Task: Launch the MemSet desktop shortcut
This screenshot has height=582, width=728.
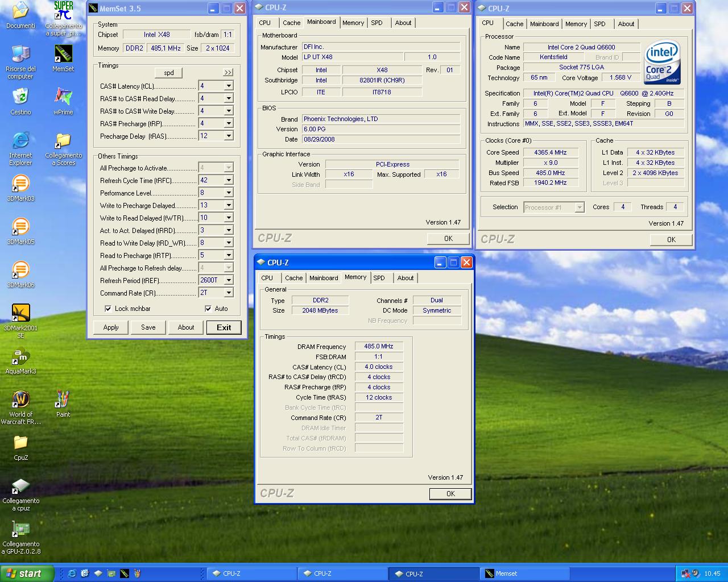Action: click(x=63, y=58)
